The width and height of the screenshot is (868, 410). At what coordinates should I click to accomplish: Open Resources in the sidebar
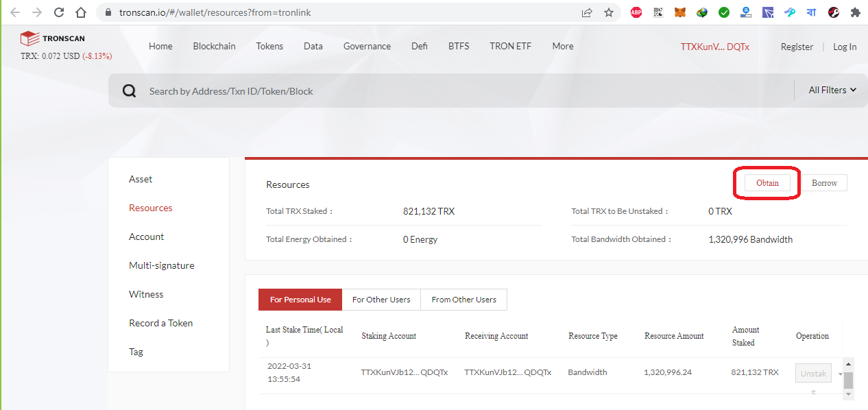[151, 208]
